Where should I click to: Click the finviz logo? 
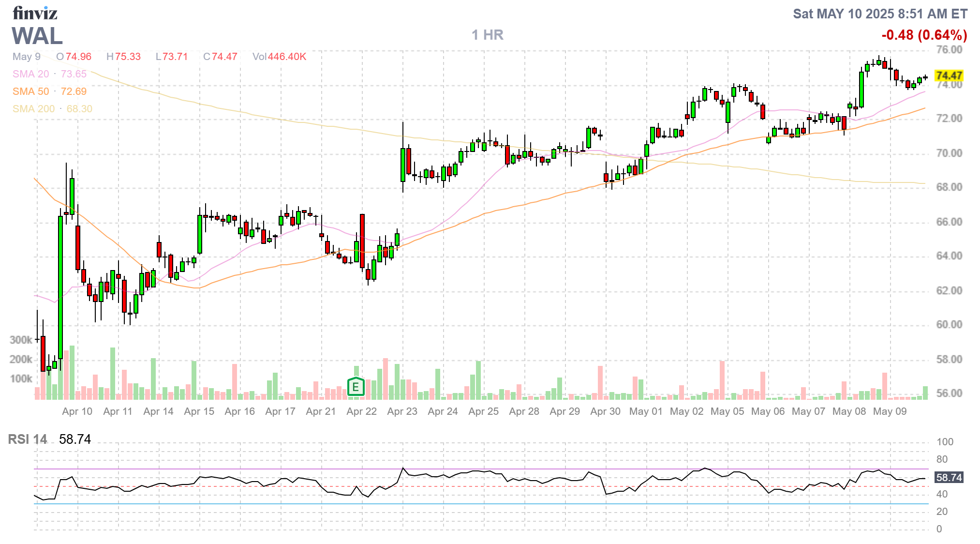coord(35,13)
